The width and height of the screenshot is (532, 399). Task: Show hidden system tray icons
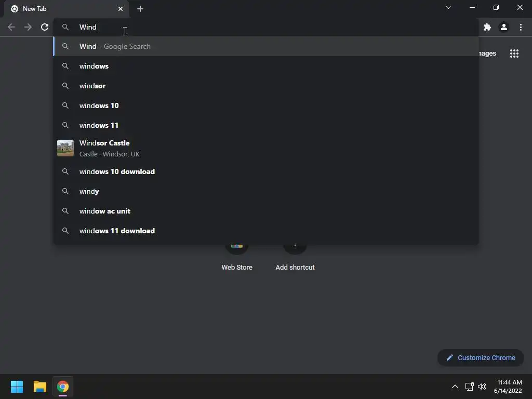pyautogui.click(x=455, y=387)
